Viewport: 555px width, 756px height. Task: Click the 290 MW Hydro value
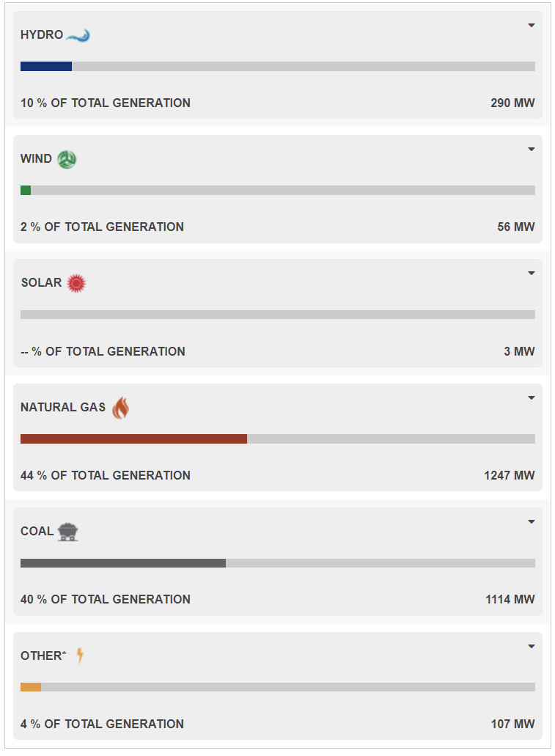[x=512, y=103]
